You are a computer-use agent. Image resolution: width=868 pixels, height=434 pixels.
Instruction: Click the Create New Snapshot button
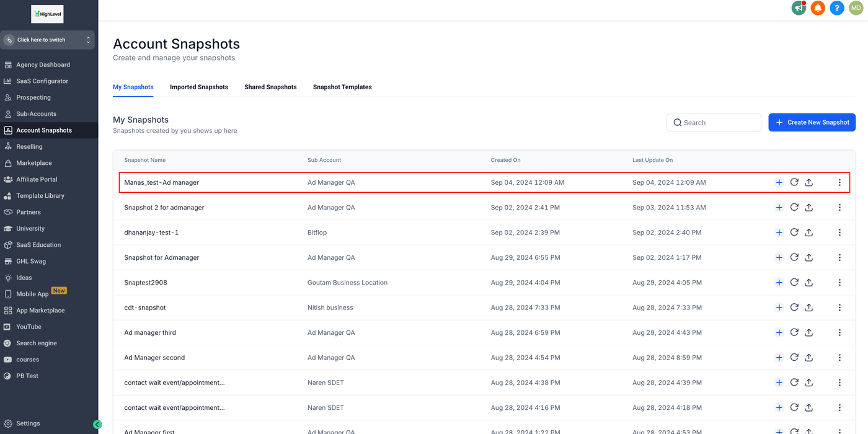pos(812,123)
